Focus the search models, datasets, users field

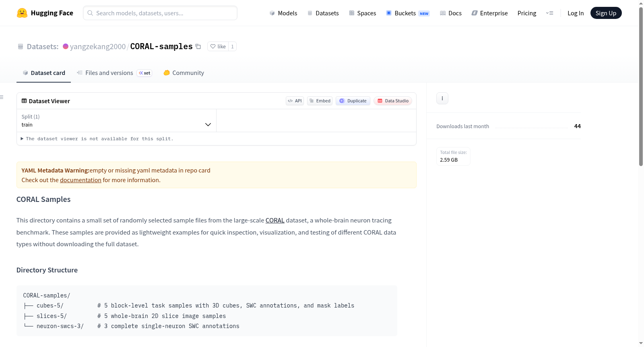point(160,13)
